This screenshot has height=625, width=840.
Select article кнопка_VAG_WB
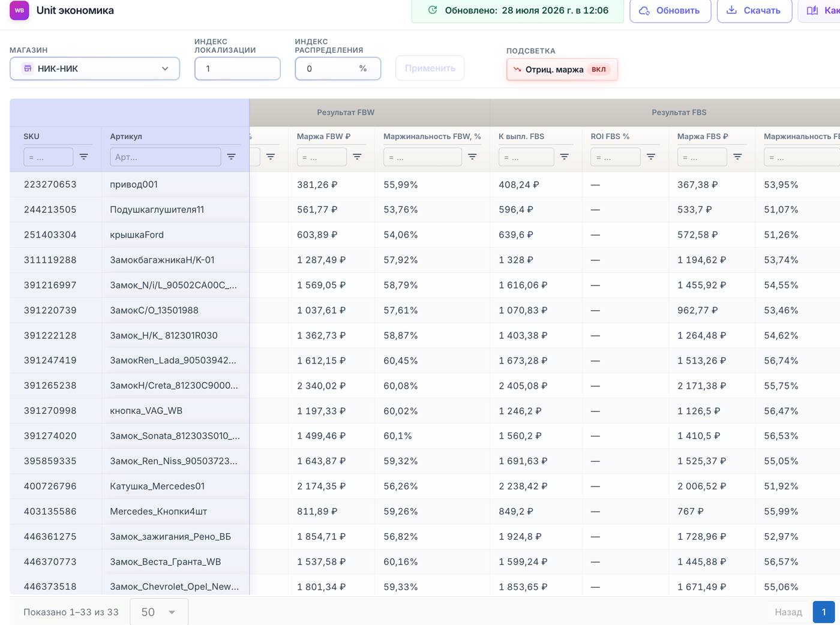pos(146,411)
